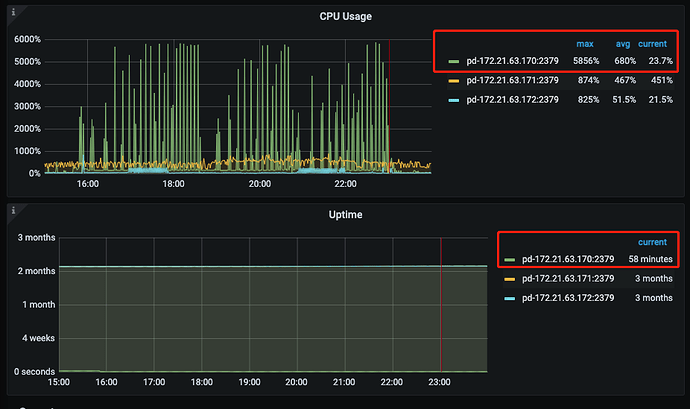Open the Uptime panel info icon
This screenshot has width=690, height=409.
(x=13, y=210)
